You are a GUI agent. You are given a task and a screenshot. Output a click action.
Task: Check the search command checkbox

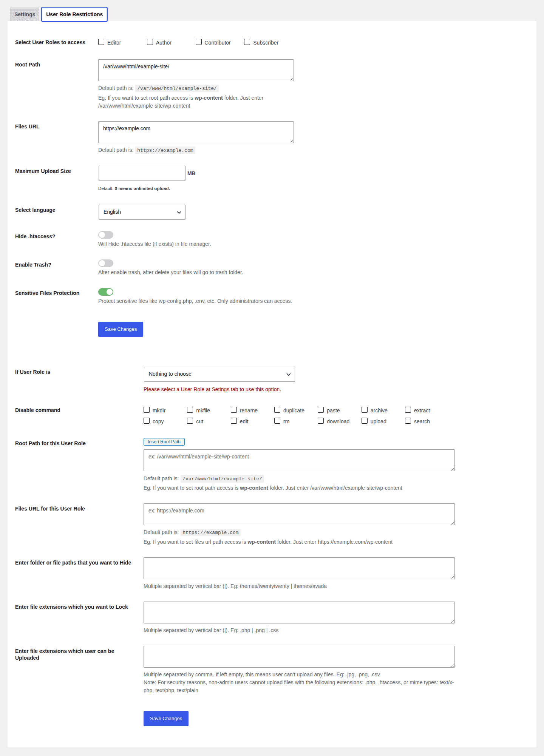[x=408, y=421]
